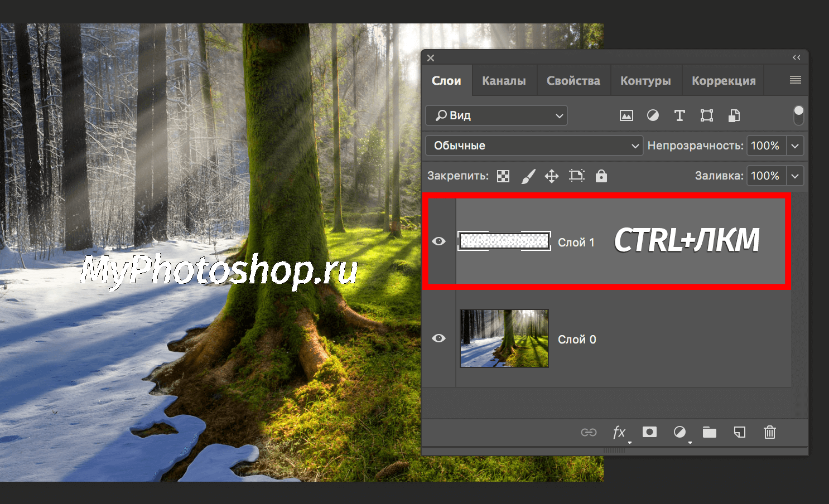Open the layers panel hamburger menu
829x504 pixels.
click(x=796, y=80)
